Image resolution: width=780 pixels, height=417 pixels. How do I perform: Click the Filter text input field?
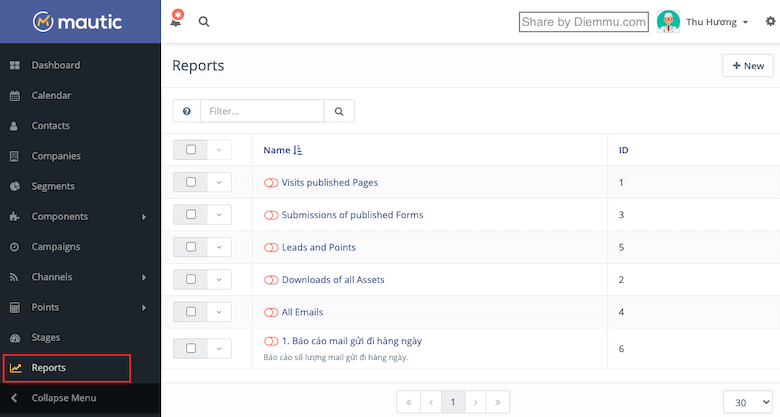pos(262,111)
